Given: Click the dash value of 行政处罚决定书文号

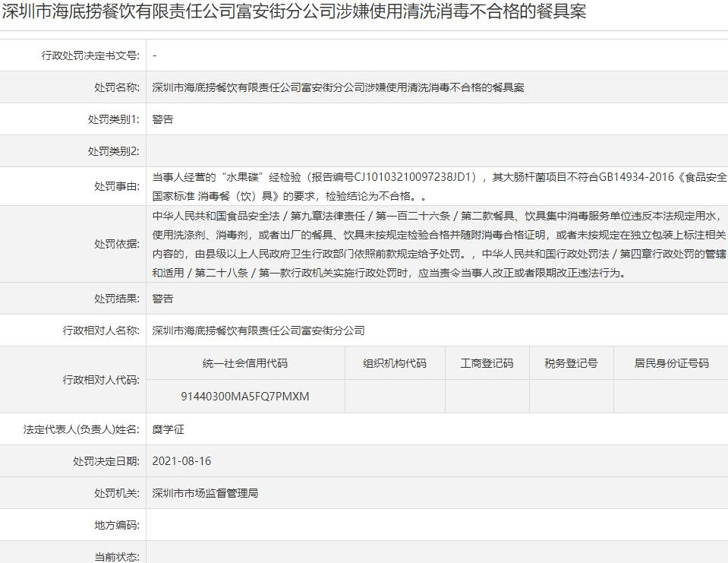Looking at the screenshot, I should tap(154, 55).
